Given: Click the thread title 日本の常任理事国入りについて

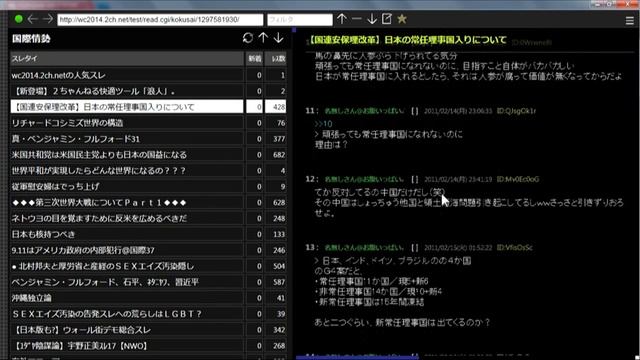Looking at the screenshot, I should (445, 40).
